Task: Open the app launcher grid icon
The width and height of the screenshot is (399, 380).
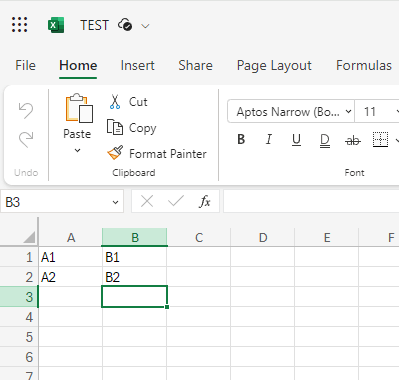Action: pos(19,25)
